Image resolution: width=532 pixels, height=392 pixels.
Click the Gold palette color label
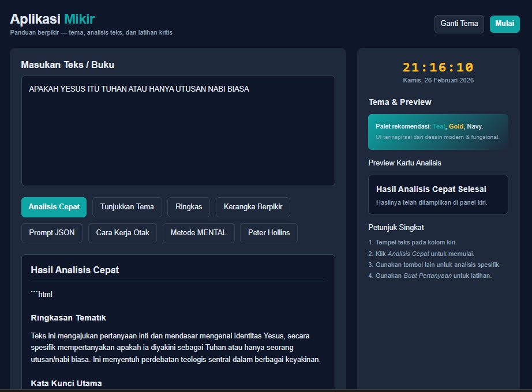click(x=456, y=126)
